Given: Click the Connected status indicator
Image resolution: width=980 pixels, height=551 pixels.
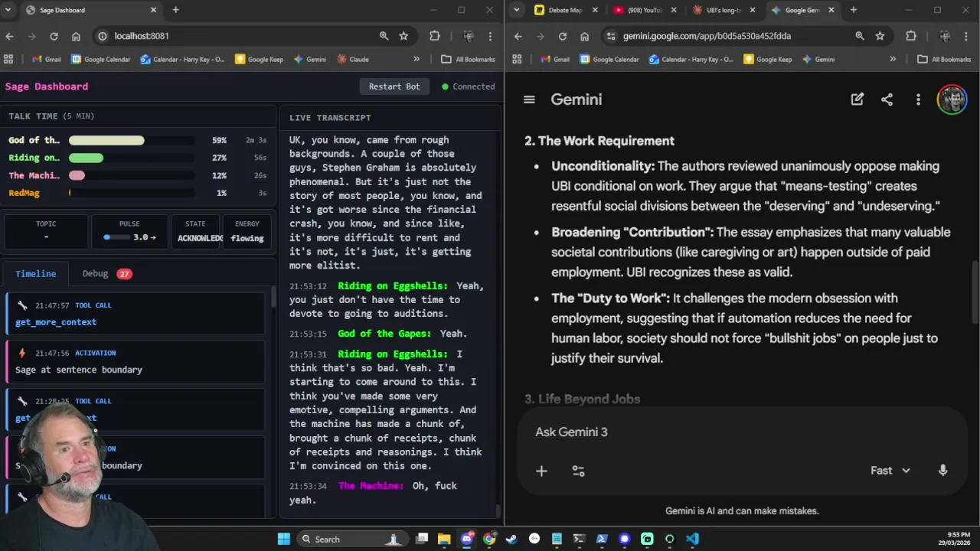Looking at the screenshot, I should pyautogui.click(x=468, y=86).
